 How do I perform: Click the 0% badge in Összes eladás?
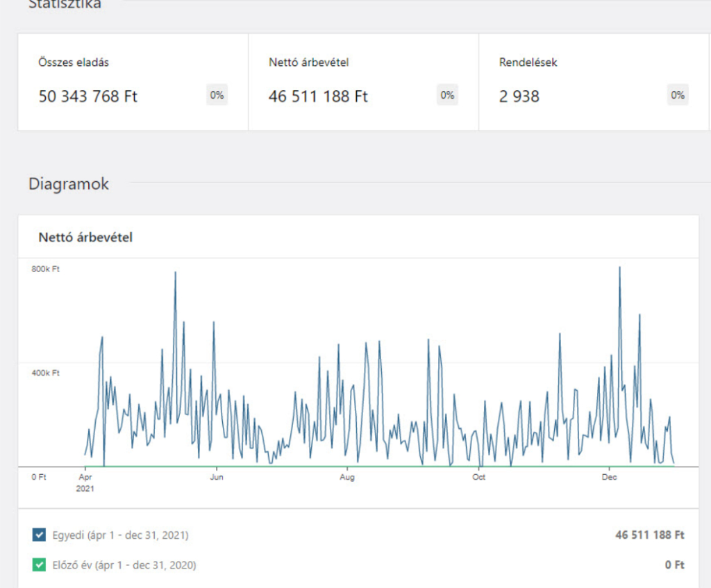pos(217,96)
